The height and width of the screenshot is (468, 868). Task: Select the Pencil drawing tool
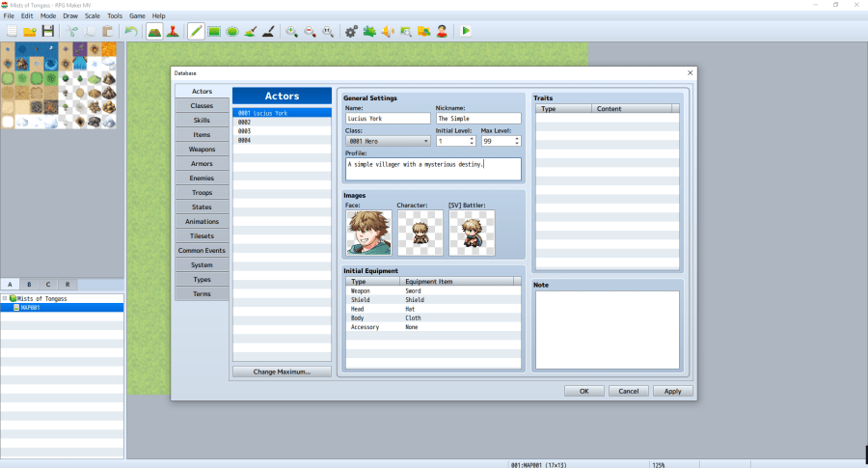coord(196,31)
